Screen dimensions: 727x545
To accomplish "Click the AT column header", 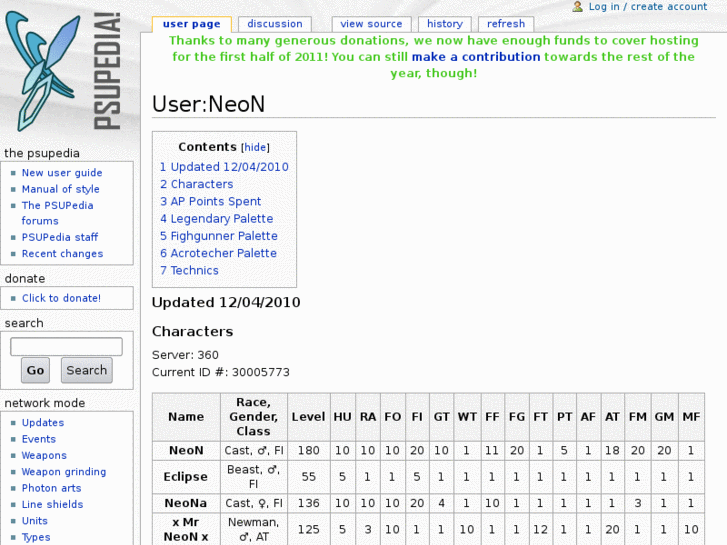I will click(x=612, y=417).
